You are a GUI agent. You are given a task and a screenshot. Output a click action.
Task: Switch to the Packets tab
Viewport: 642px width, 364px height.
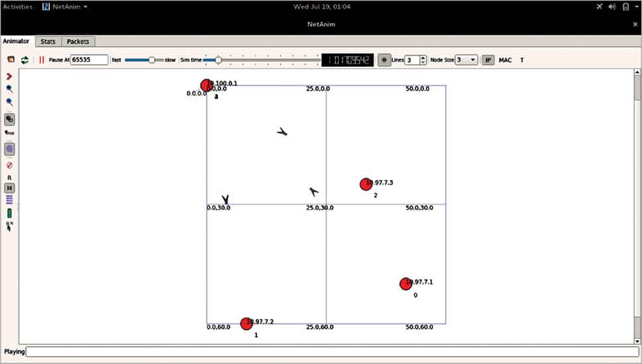[x=78, y=42]
